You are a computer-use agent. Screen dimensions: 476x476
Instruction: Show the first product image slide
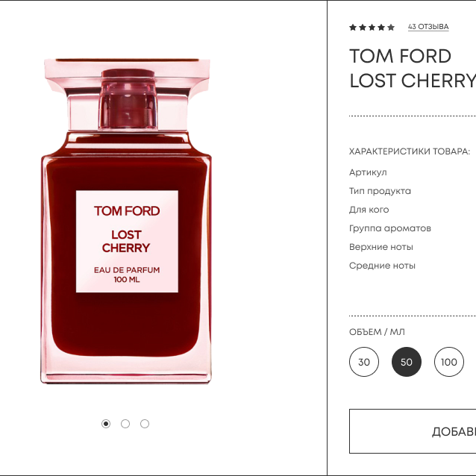[x=106, y=424]
